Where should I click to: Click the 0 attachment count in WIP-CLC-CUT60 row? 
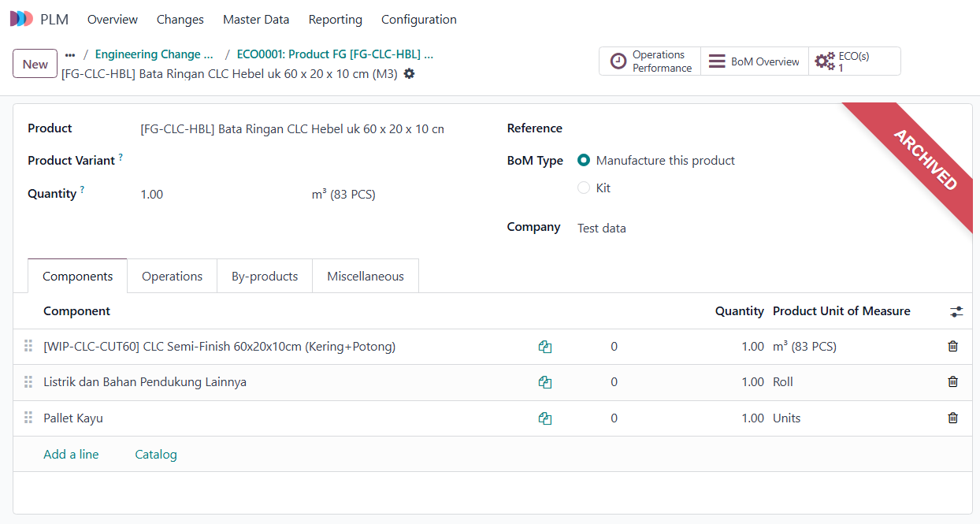click(x=614, y=347)
